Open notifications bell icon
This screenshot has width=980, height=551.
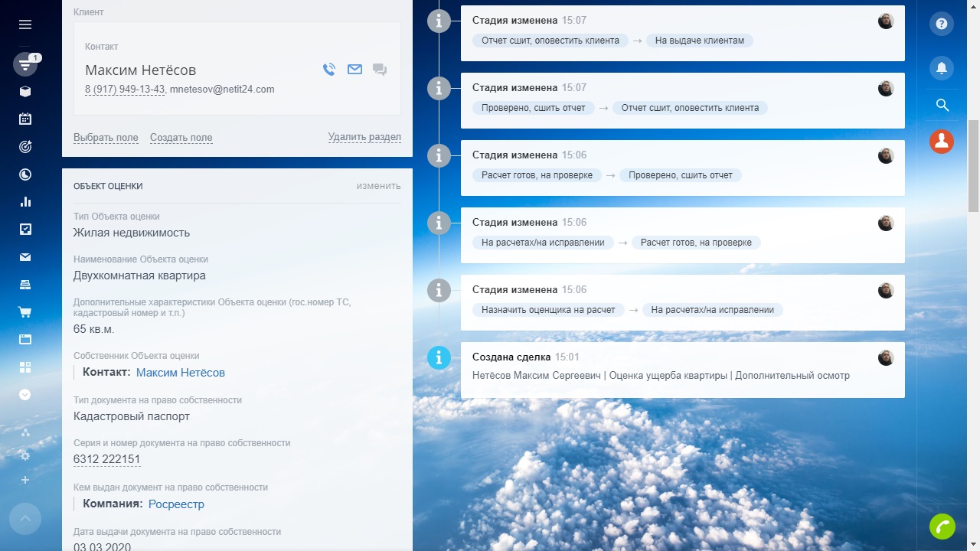click(x=942, y=68)
